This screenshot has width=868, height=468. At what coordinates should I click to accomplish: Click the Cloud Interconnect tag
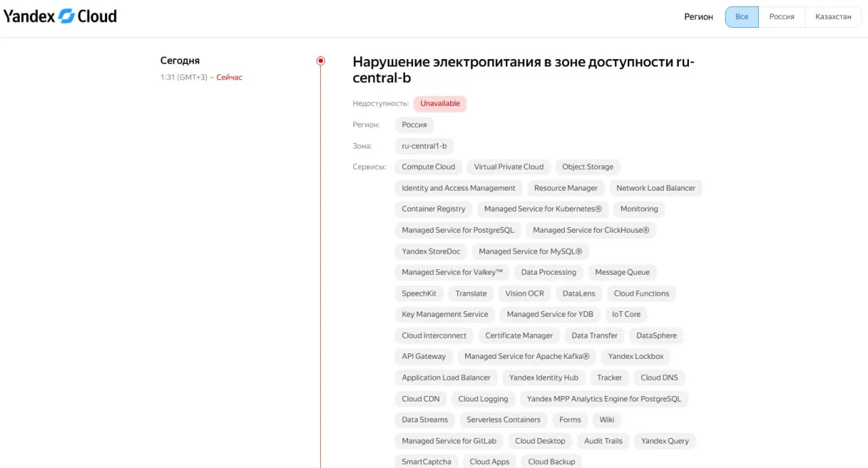point(434,335)
